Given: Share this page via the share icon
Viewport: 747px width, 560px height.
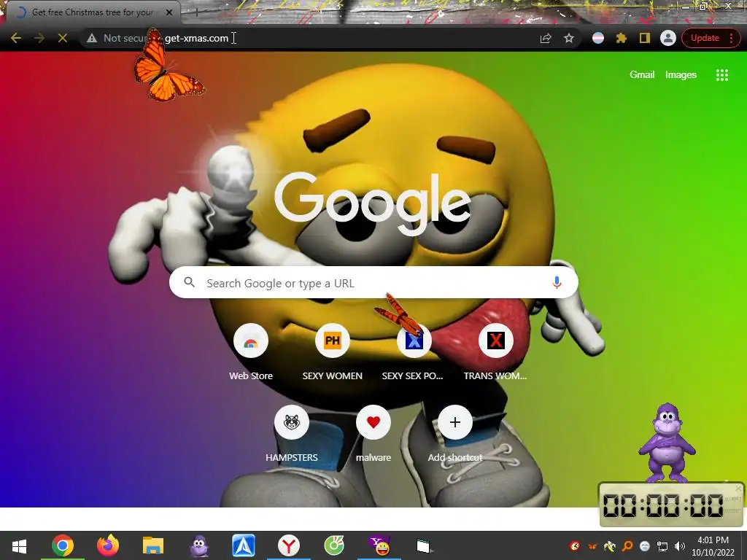Looking at the screenshot, I should [546, 38].
